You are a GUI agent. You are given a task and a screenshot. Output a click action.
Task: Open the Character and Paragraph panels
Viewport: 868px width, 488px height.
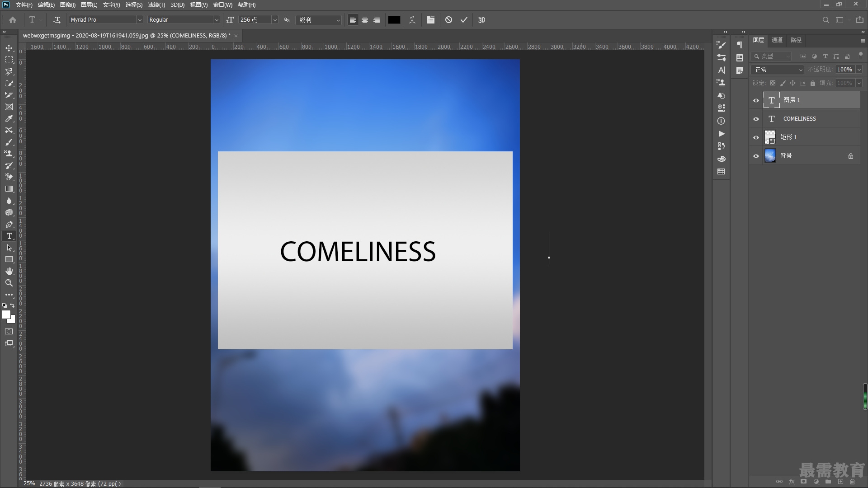point(431,20)
